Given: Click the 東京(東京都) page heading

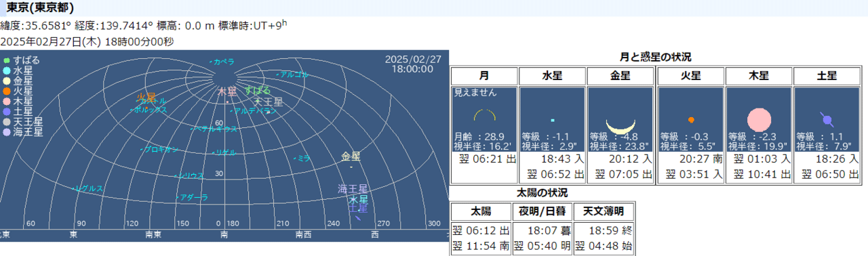Looking at the screenshot, I should tap(40, 8).
